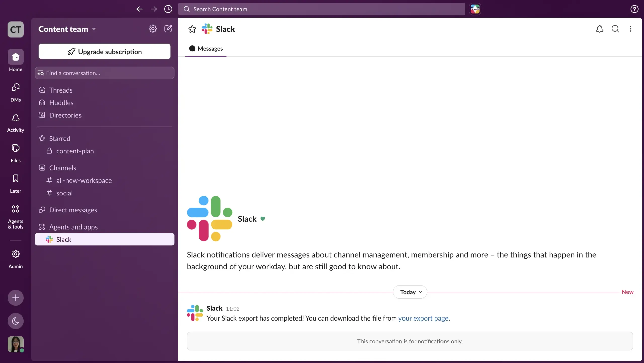
Task: Toggle the moon pause-notifications button
Action: [16, 321]
